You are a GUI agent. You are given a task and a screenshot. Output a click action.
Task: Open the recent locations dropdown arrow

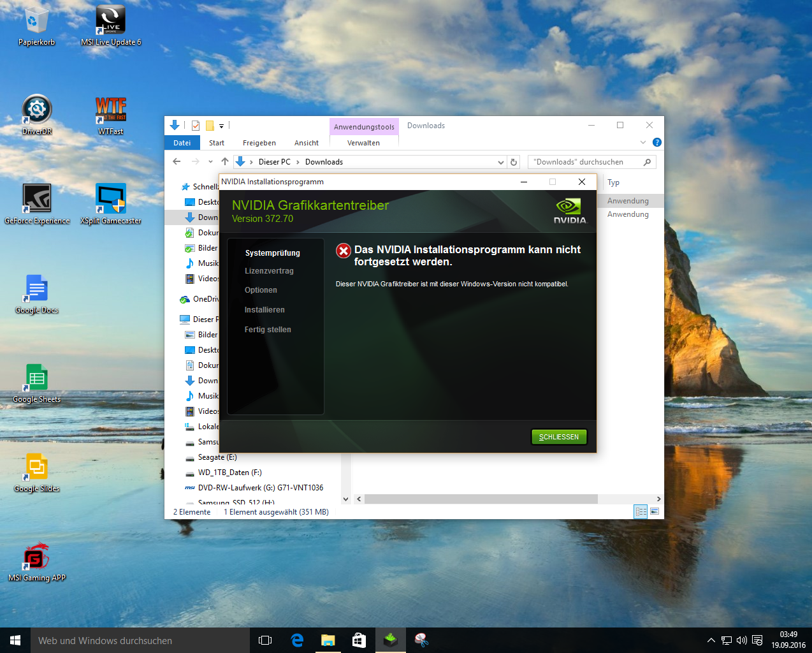click(210, 162)
